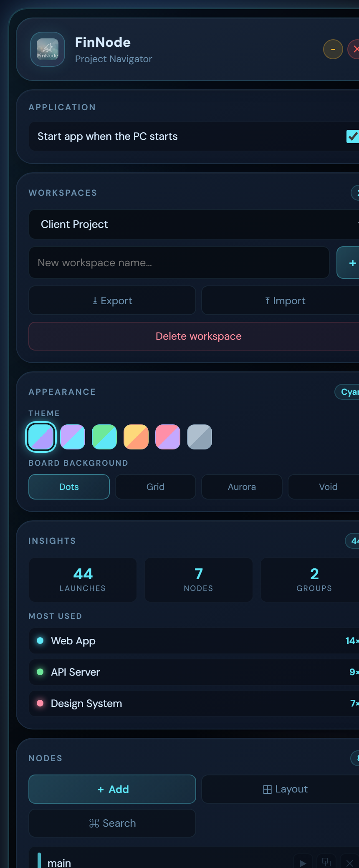Image resolution: width=359 pixels, height=868 pixels.
Task: Switch board background to Void
Action: (324, 487)
